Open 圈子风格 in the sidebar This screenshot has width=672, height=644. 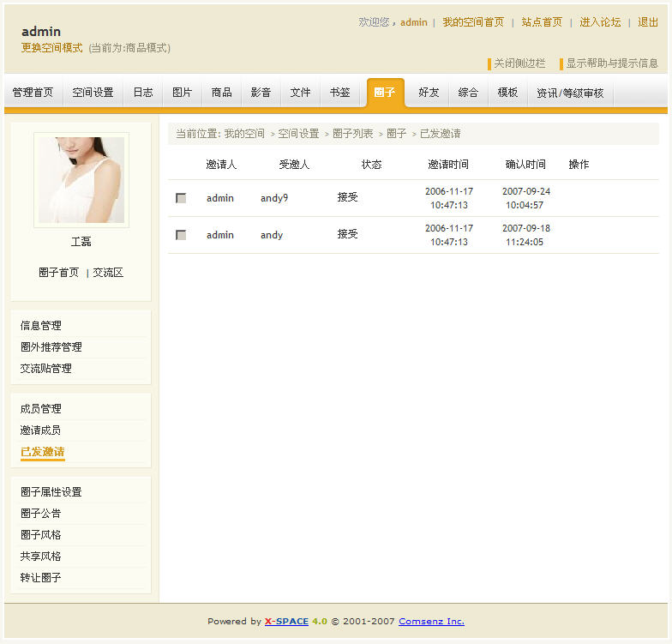(x=41, y=535)
